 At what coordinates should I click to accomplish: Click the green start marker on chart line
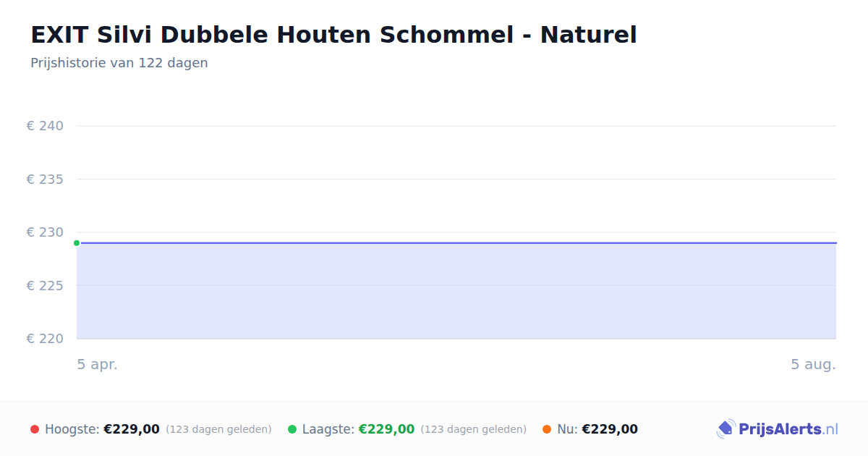click(x=77, y=243)
